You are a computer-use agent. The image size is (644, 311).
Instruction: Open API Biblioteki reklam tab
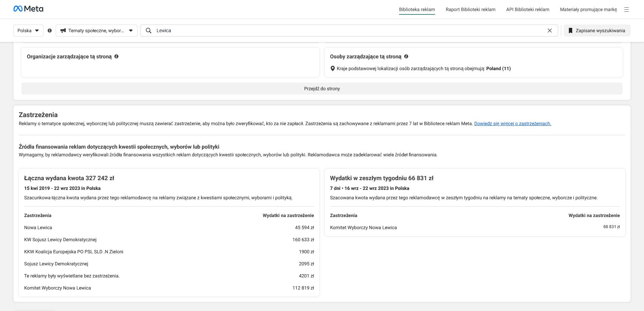click(528, 9)
